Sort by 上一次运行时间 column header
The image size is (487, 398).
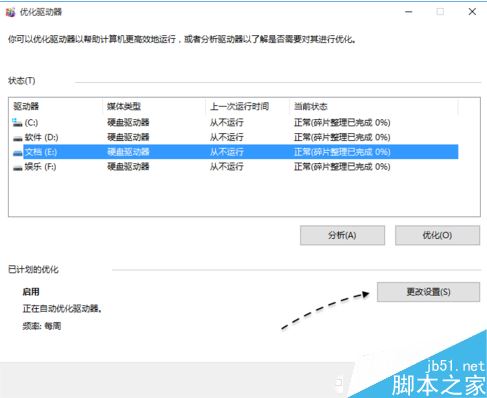pos(239,106)
